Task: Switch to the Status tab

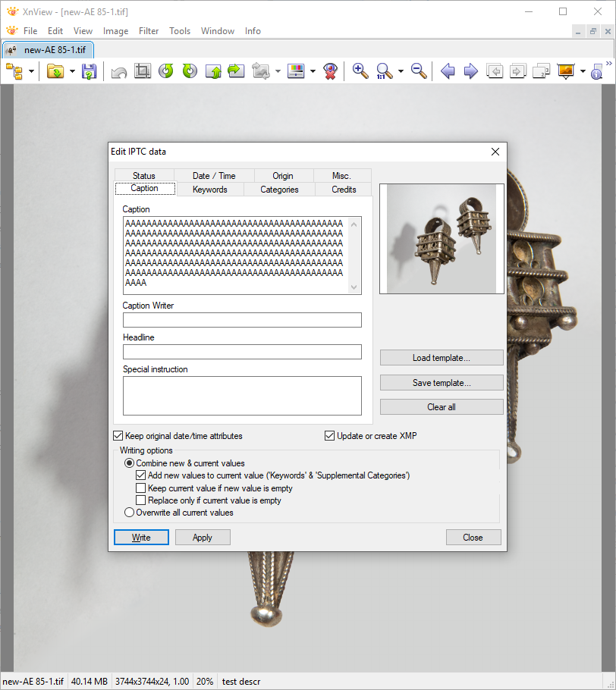Action: 144,176
